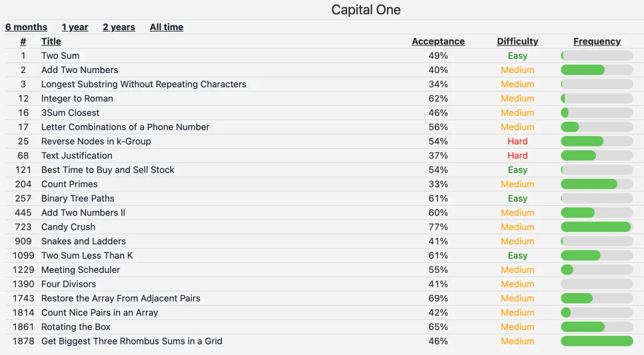Open Longest Substring Without Repeating Characters
This screenshot has width=644, height=355.
pyautogui.click(x=144, y=84)
